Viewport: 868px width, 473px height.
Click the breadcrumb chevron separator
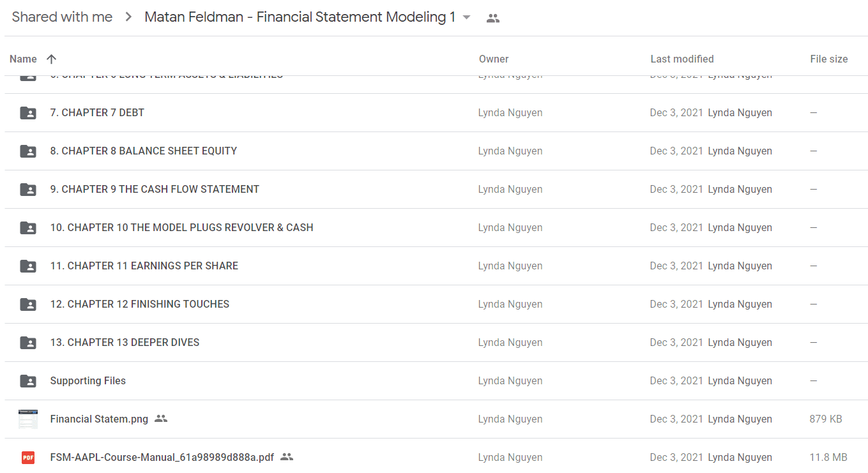tap(128, 17)
